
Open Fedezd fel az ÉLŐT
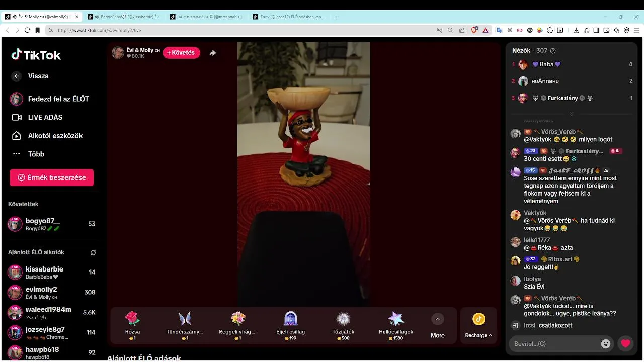pyautogui.click(x=49, y=99)
